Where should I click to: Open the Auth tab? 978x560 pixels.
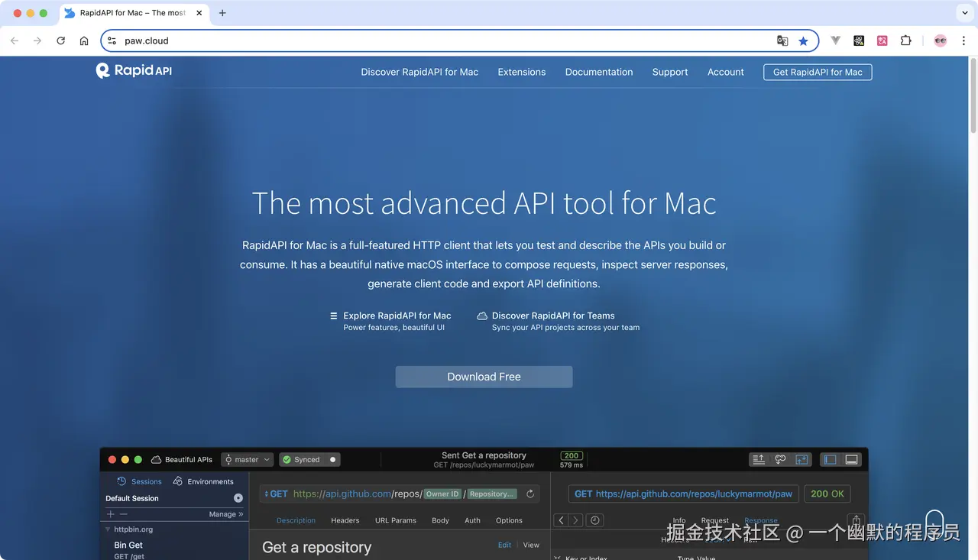tap(473, 520)
